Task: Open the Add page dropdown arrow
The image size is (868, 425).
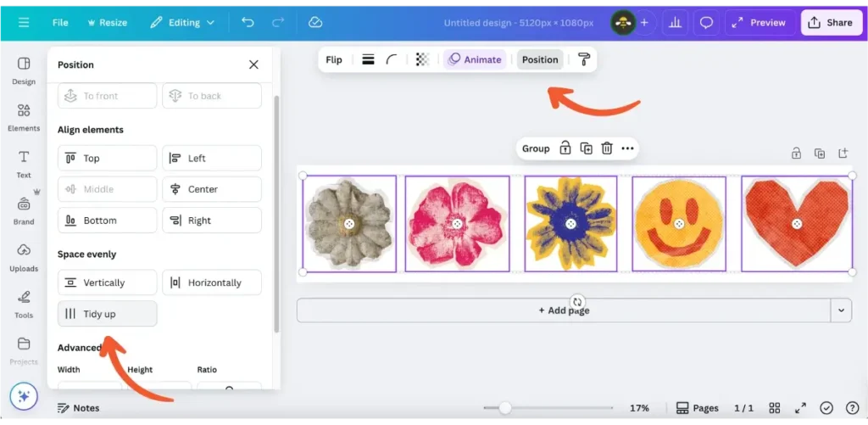Action: 841,310
